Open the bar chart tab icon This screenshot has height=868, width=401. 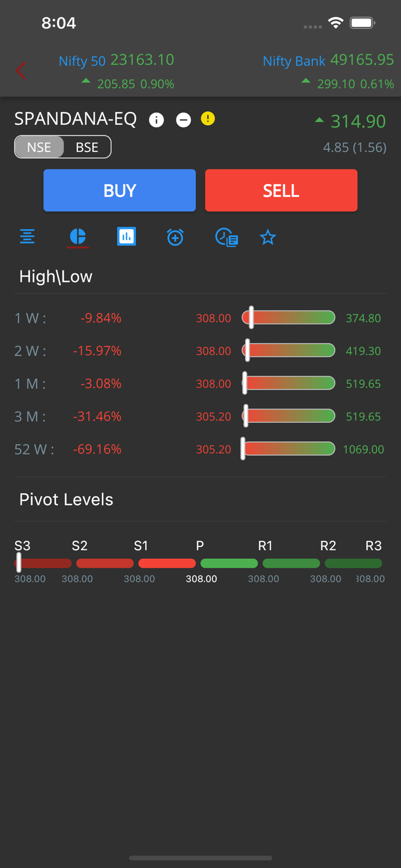point(126,237)
